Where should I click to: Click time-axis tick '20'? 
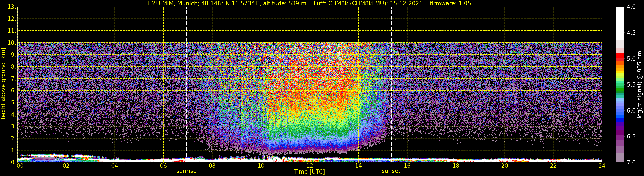tap(505, 166)
